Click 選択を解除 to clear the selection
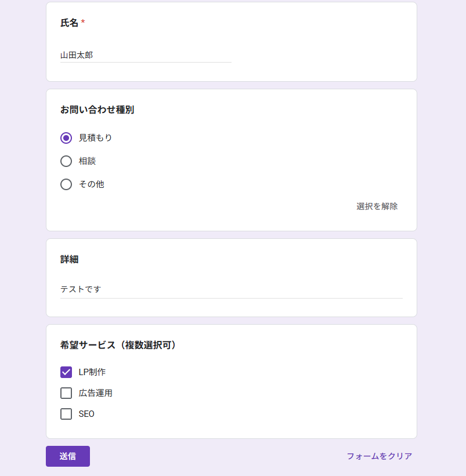The width and height of the screenshot is (466, 476). pos(377,206)
